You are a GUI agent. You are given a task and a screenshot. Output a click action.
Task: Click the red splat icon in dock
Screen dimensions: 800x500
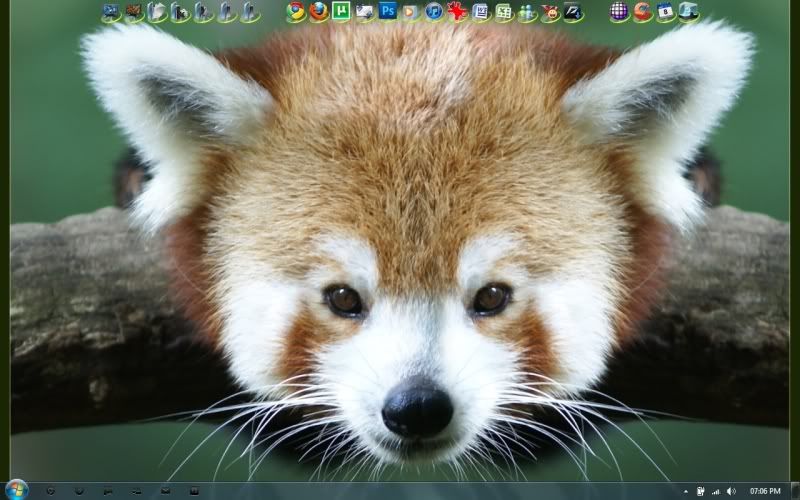click(x=458, y=12)
